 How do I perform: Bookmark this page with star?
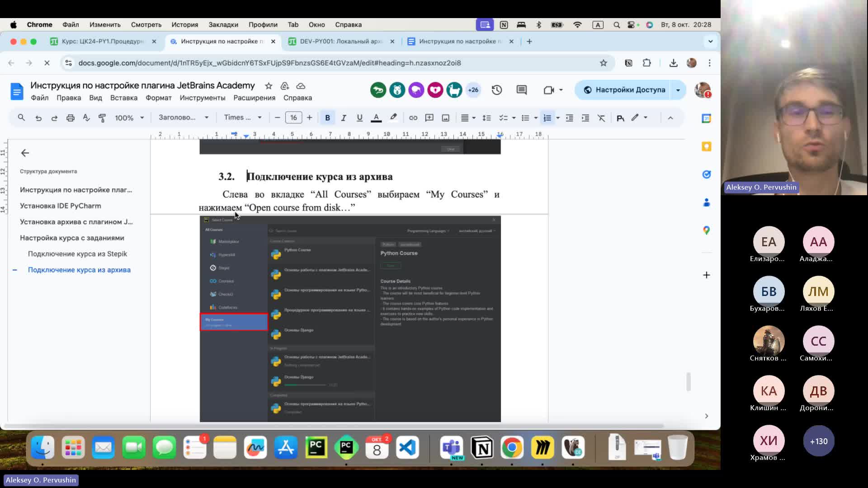pos(604,63)
